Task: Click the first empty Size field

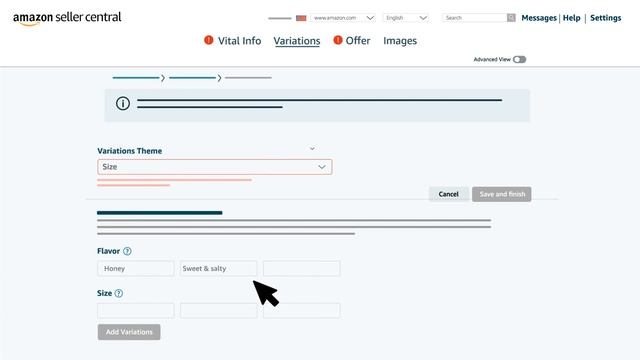Action: 136,311
